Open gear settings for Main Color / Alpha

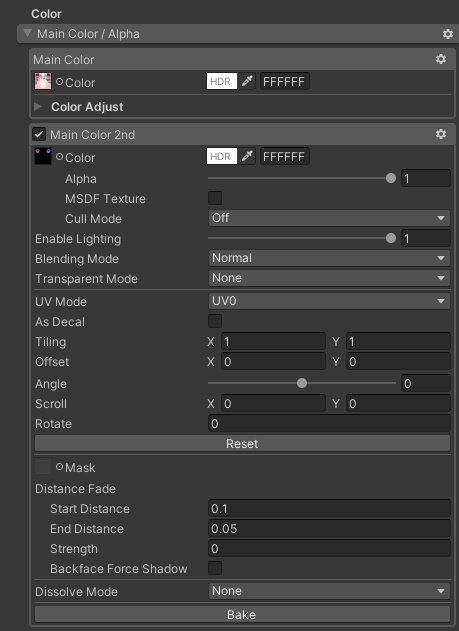[448, 34]
